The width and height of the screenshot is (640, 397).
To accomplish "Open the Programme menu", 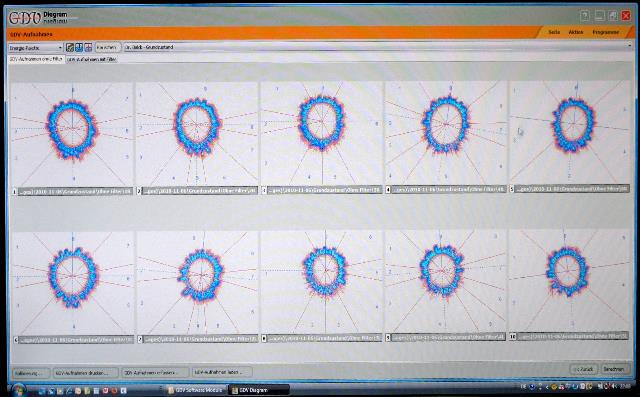I will (605, 32).
